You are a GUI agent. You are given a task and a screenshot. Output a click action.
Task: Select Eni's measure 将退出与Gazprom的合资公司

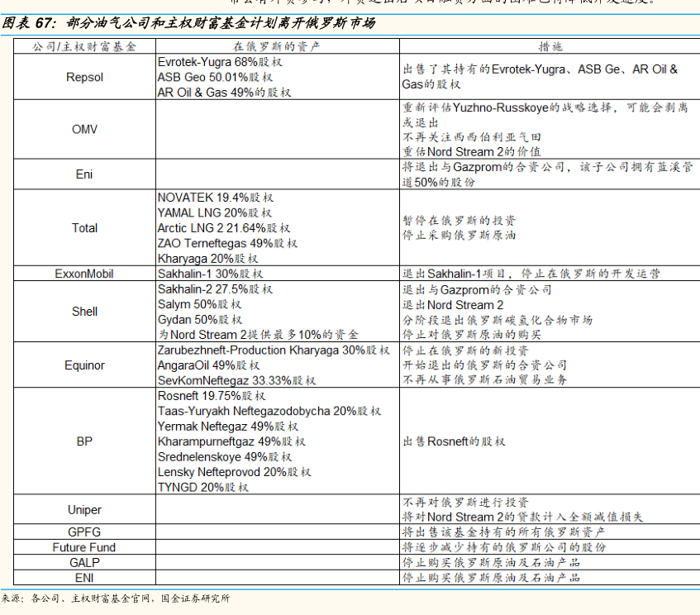pos(548,174)
